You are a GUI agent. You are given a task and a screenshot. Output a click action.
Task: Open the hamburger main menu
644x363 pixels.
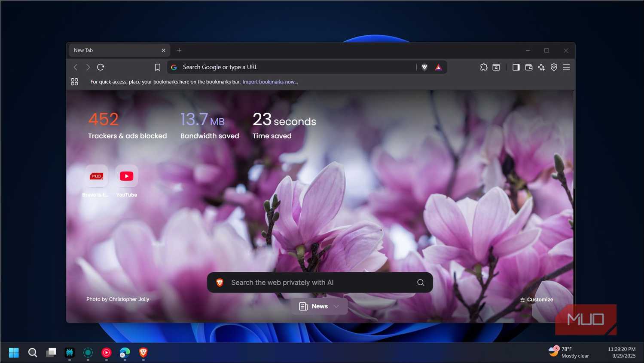(567, 67)
